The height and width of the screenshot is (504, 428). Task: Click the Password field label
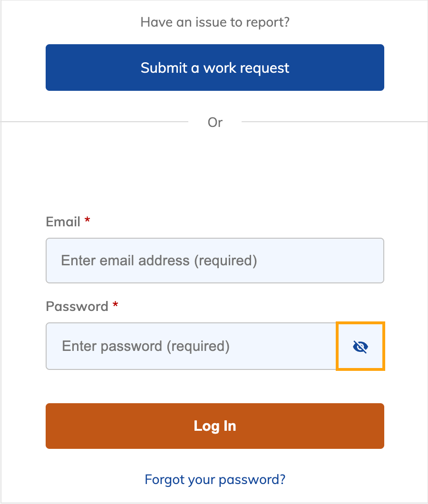tap(78, 307)
